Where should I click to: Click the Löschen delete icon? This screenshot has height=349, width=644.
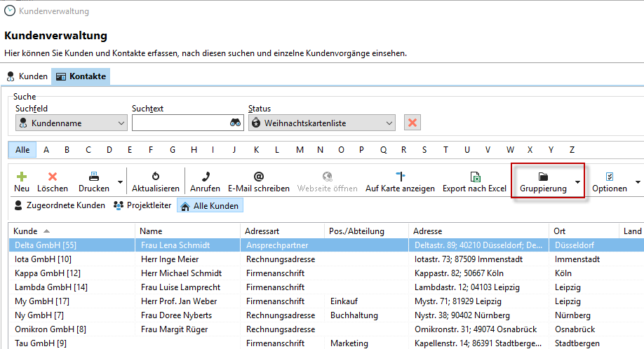[53, 177]
